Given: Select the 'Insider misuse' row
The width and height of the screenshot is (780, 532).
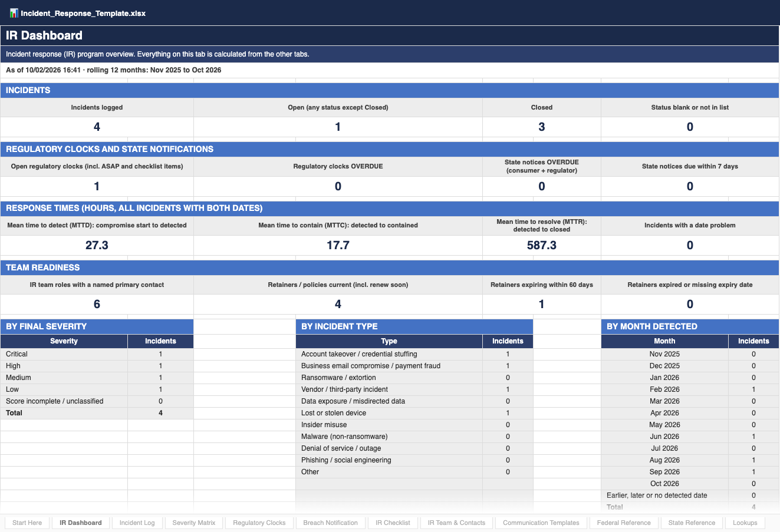Looking at the screenshot, I should (414, 425).
